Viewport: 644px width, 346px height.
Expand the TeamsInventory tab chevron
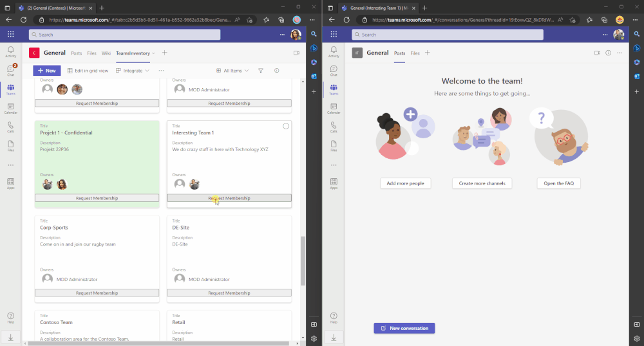[x=154, y=53]
